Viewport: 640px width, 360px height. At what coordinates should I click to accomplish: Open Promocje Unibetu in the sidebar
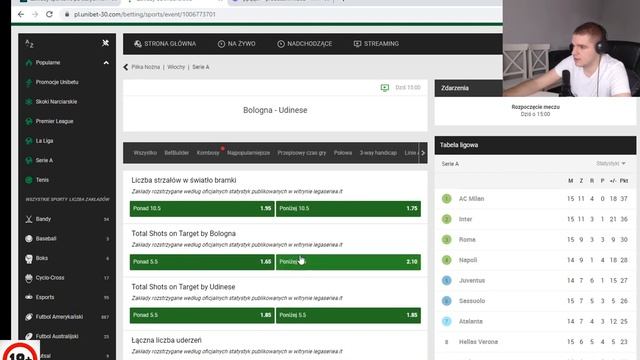coord(57,82)
